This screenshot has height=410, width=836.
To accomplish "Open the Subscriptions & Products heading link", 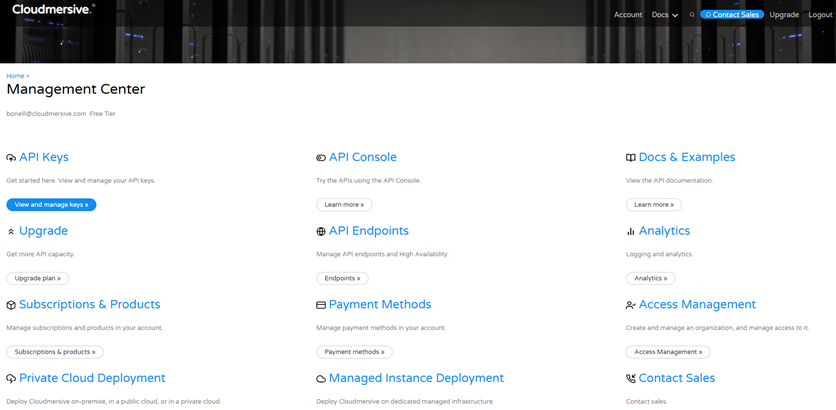I will click(90, 304).
